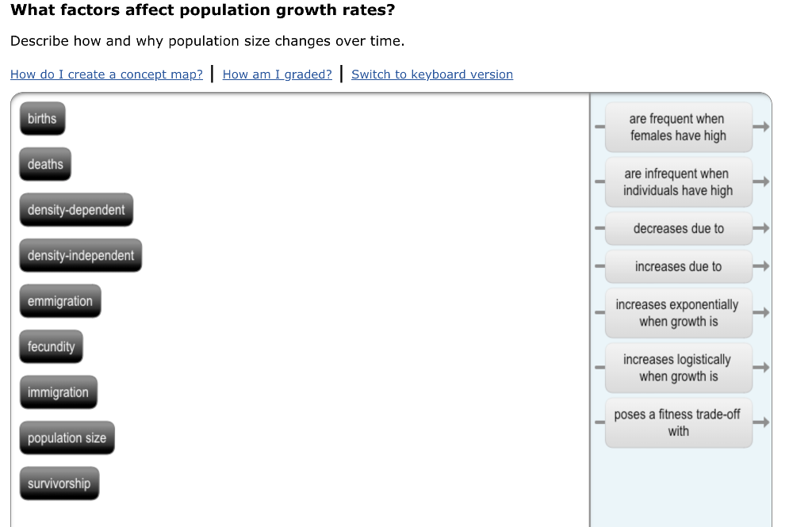This screenshot has width=812, height=527.
Task: Click the arrow after 'increases due to'
Action: click(x=762, y=266)
